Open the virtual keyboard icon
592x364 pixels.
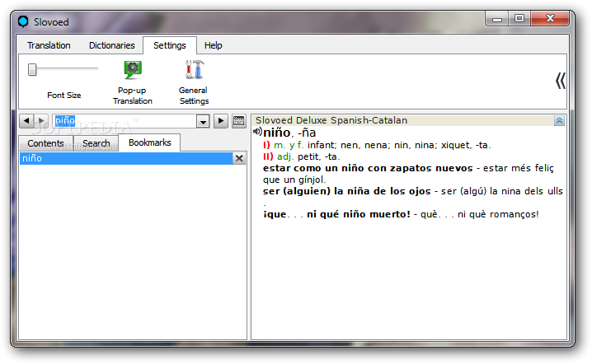point(238,121)
